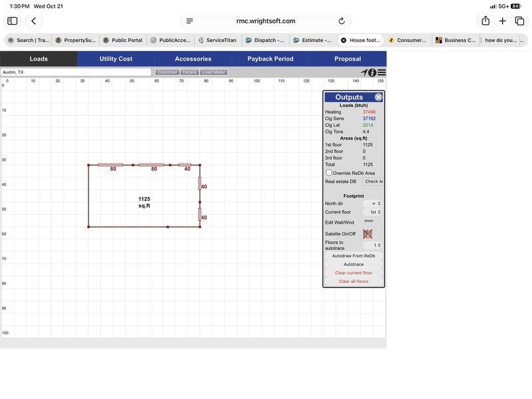
Task: Open the Dispatch browser tab
Action: click(x=265, y=40)
